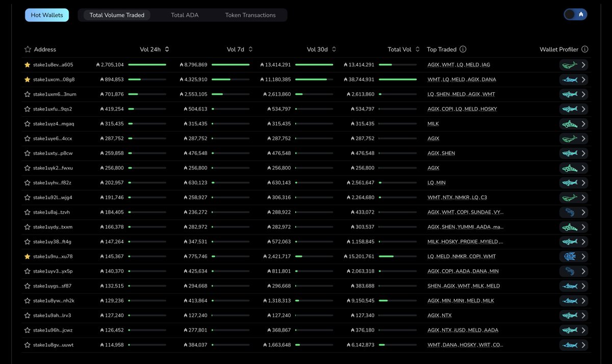Click 24h value ₳ 2,705,104

110,65
